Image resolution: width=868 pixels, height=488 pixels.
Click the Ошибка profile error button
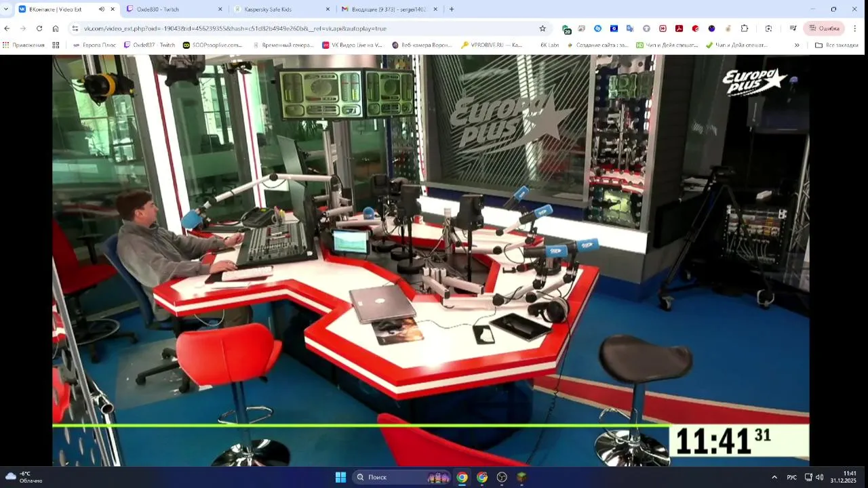[824, 28]
